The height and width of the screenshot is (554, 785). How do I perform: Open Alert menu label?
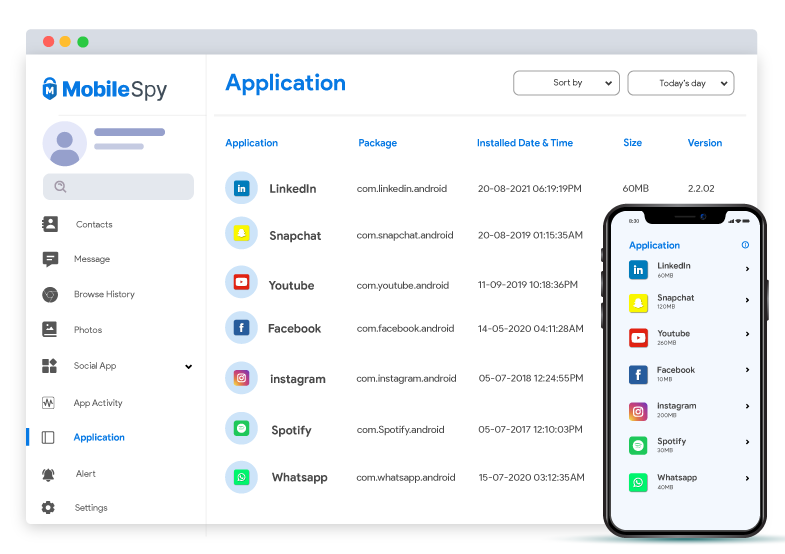click(x=86, y=473)
